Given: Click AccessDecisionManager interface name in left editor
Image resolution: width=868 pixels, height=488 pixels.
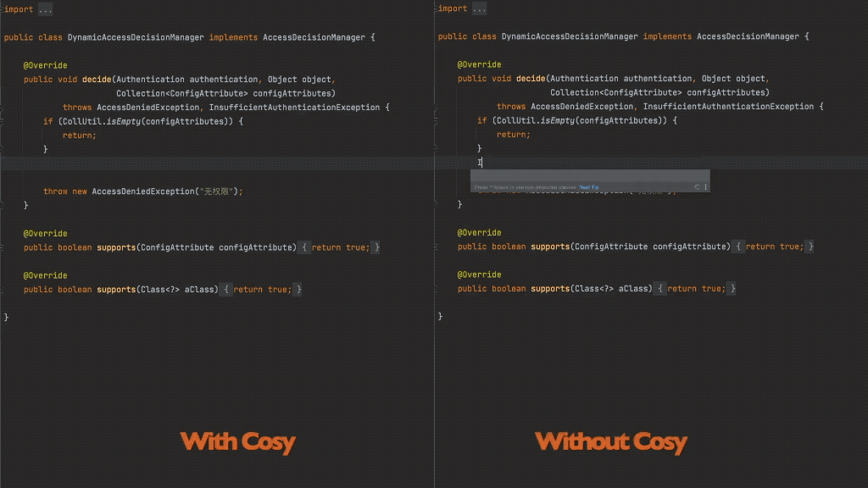Looking at the screenshot, I should tap(314, 37).
